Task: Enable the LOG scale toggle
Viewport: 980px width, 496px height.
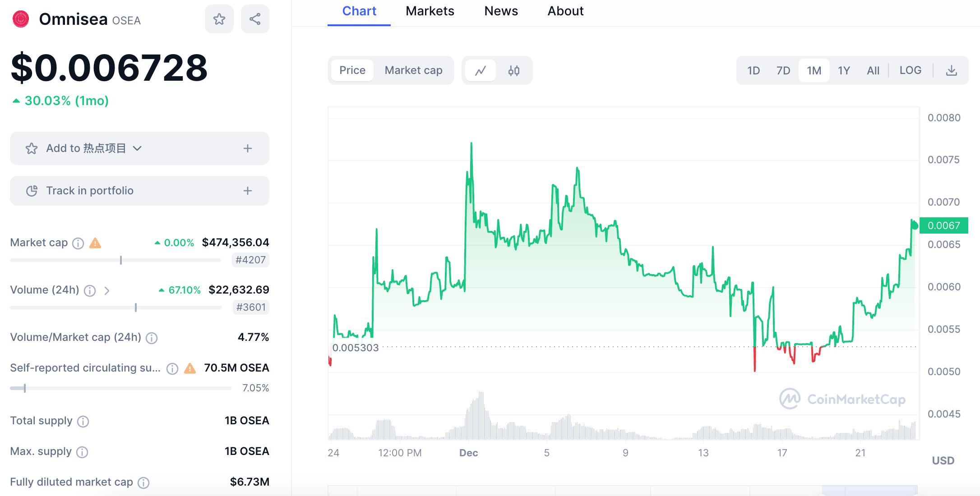Action: point(910,70)
